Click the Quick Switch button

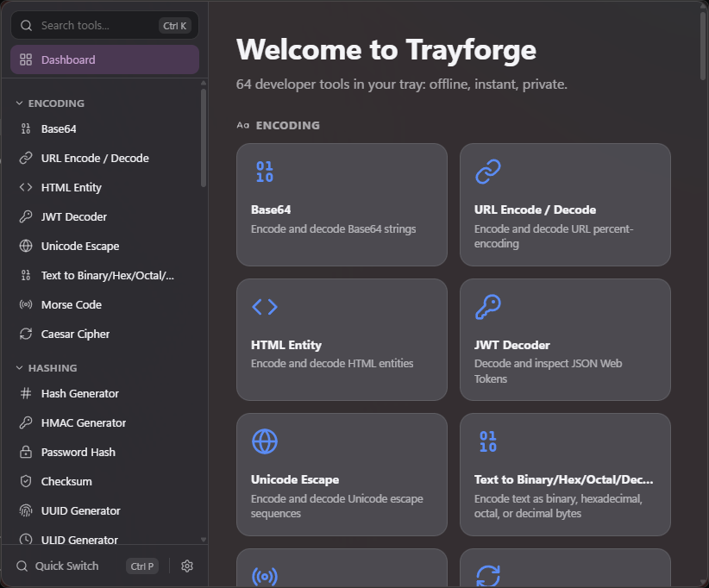87,566
